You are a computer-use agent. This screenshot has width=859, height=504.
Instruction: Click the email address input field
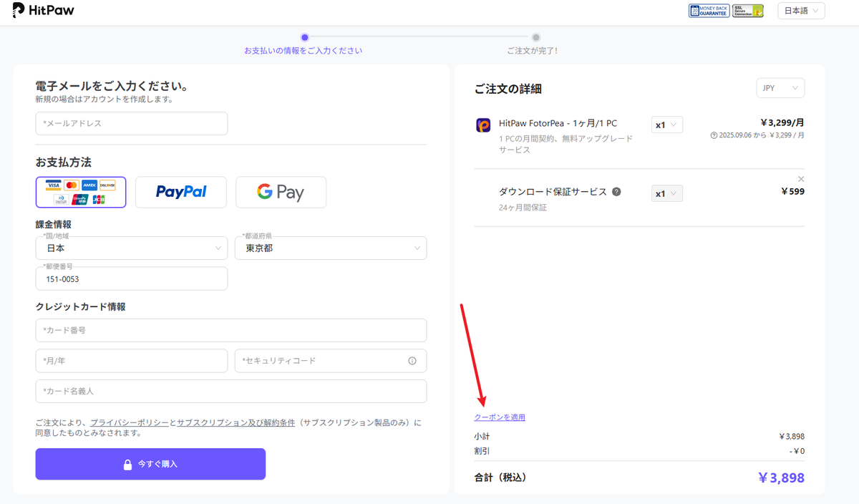132,123
